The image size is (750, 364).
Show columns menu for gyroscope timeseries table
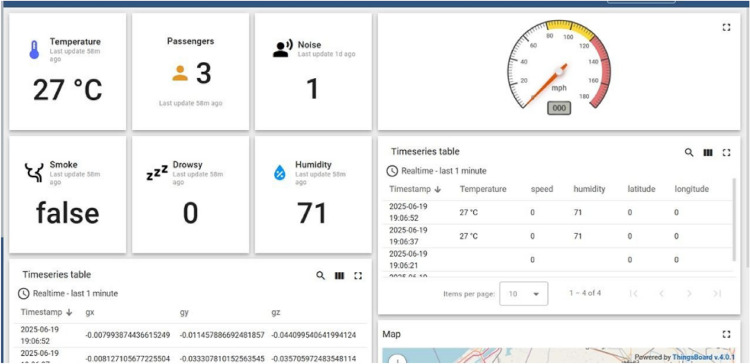(339, 276)
